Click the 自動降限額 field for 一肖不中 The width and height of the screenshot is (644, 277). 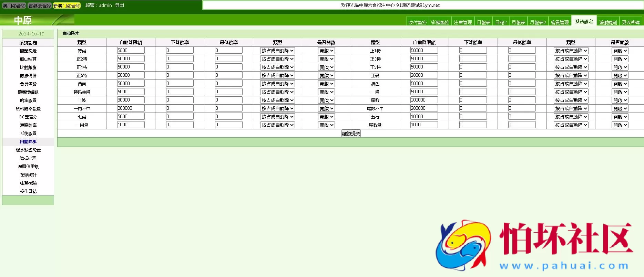[x=131, y=108]
